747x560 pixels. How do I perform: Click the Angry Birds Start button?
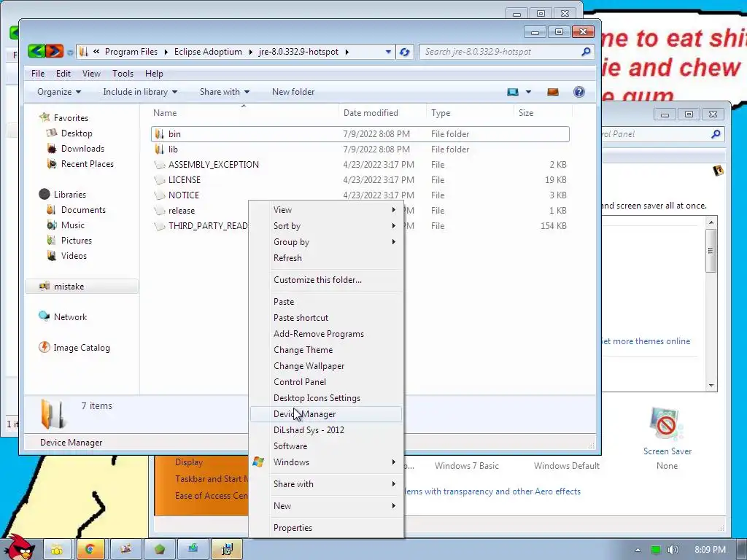click(18, 547)
